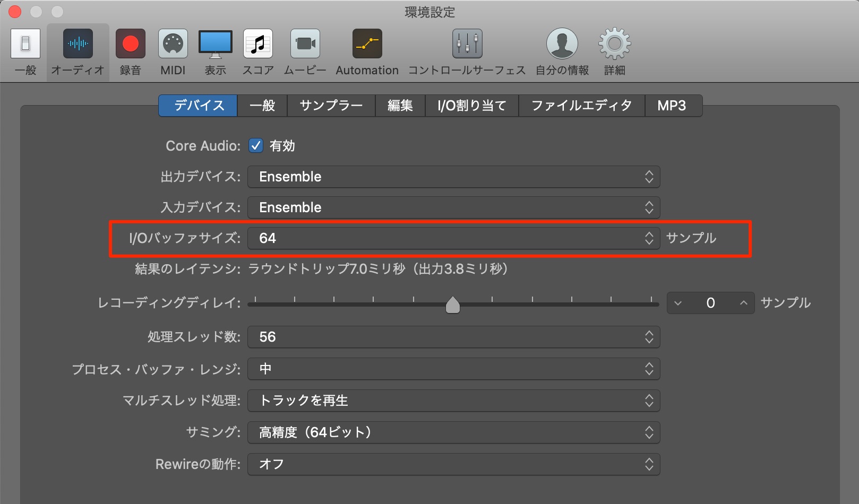Image resolution: width=859 pixels, height=504 pixels.
Task: Close the 環境設定 window
Action: [x=15, y=11]
